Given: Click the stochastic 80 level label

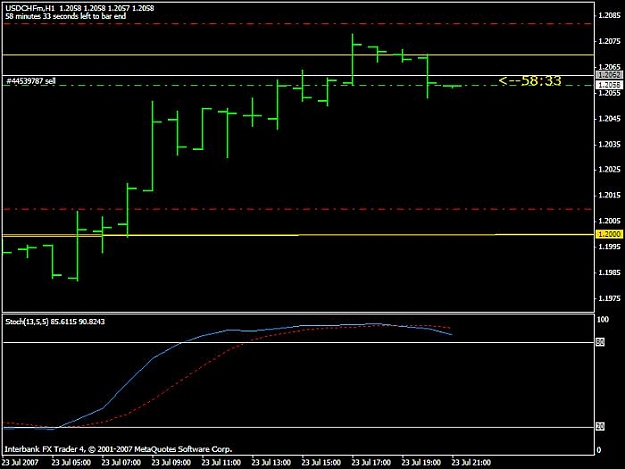Looking at the screenshot, I should tap(600, 342).
